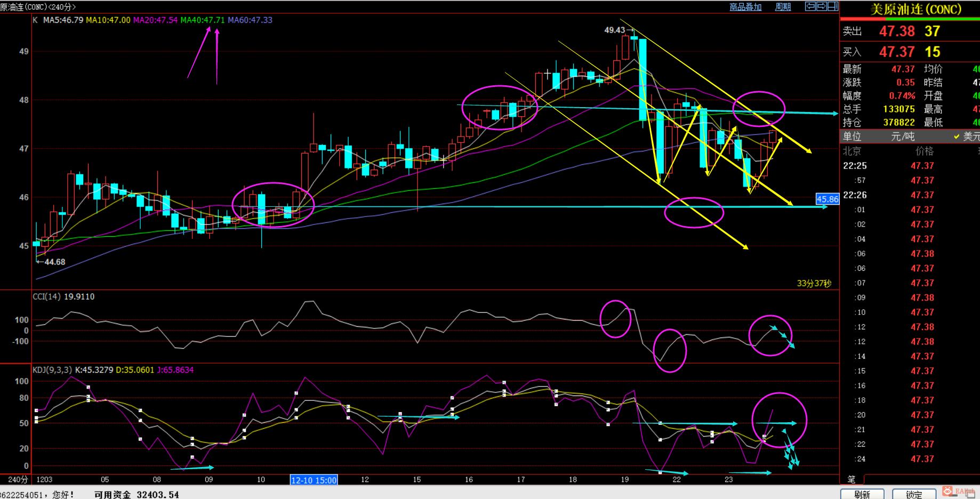Click the left arrow navigation icon above chart
Image resolution: width=980 pixels, height=499 pixels.
pos(810,6)
